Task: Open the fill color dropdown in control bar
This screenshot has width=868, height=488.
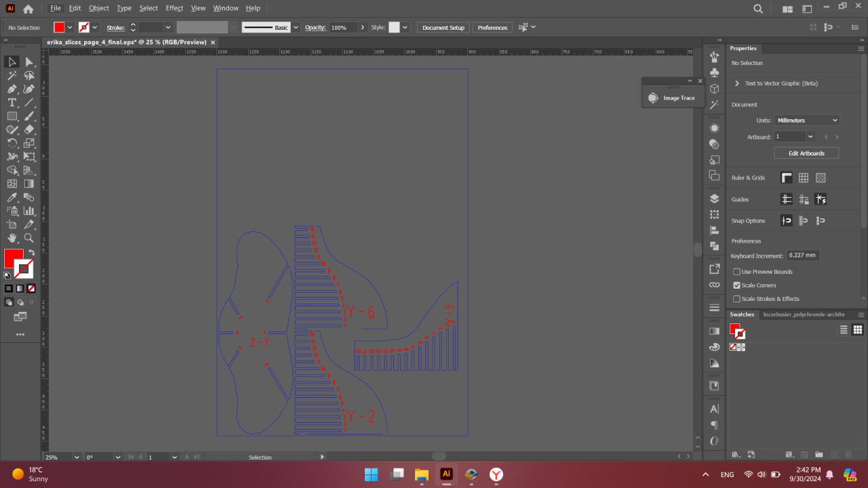Action: click(70, 27)
